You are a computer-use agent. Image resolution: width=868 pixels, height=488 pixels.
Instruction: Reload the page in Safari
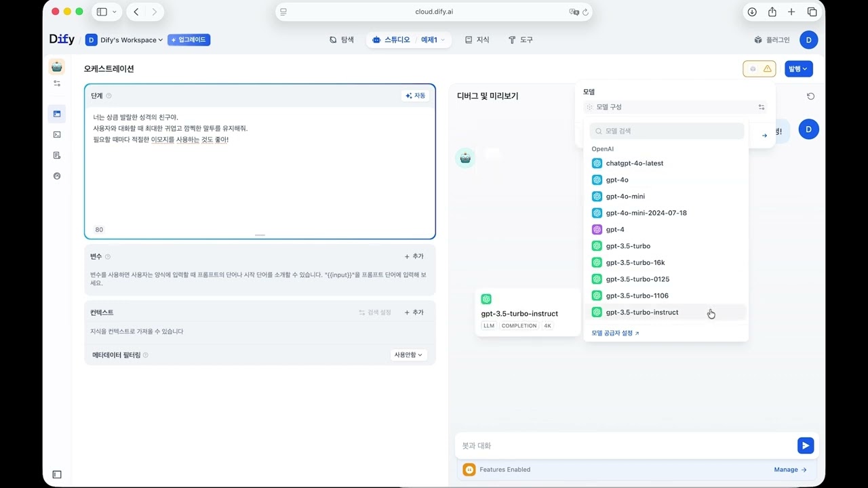coord(585,12)
